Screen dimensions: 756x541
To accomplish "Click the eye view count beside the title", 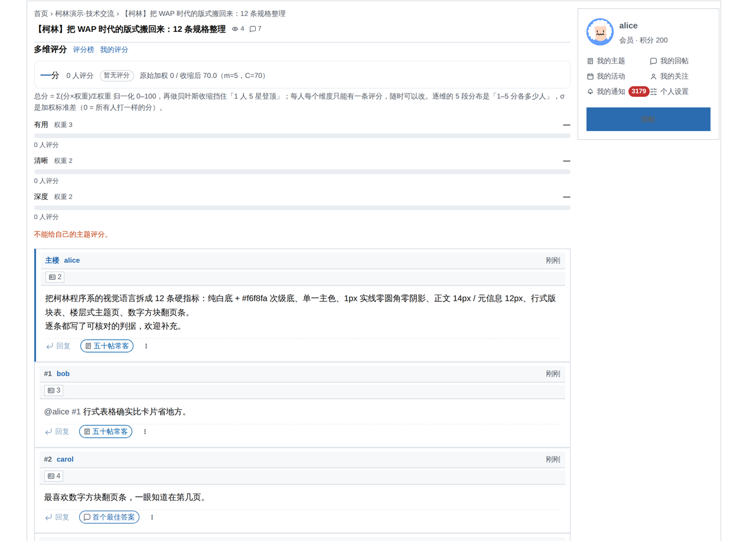I will (238, 29).
